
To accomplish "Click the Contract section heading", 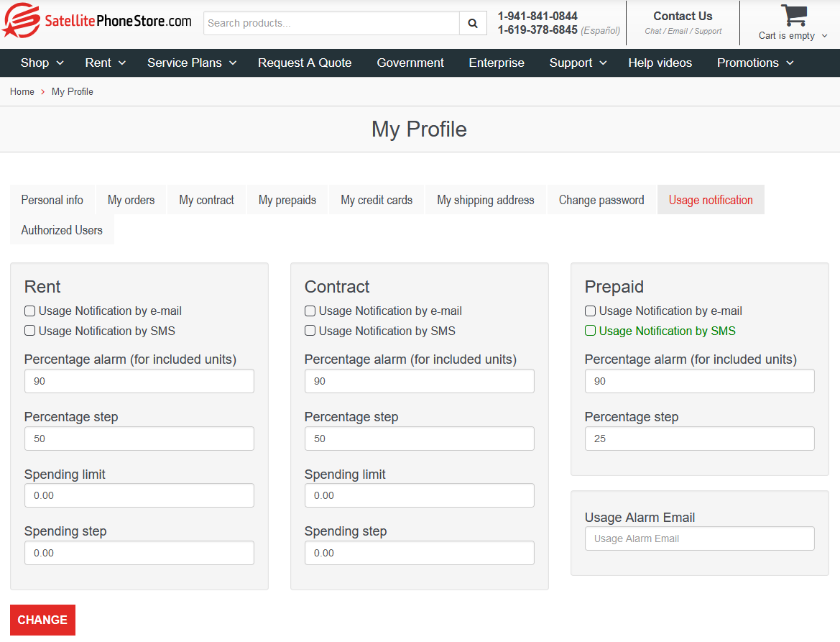I will click(x=337, y=287).
